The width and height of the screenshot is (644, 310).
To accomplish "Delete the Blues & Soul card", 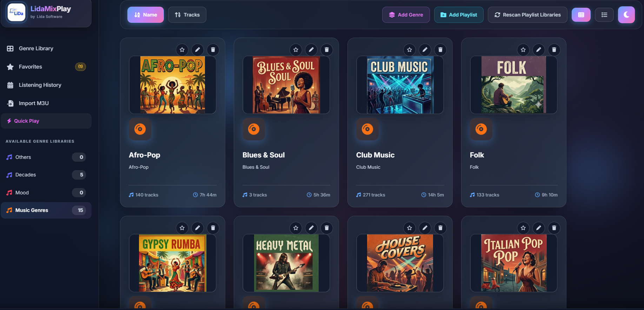I will coord(327,50).
